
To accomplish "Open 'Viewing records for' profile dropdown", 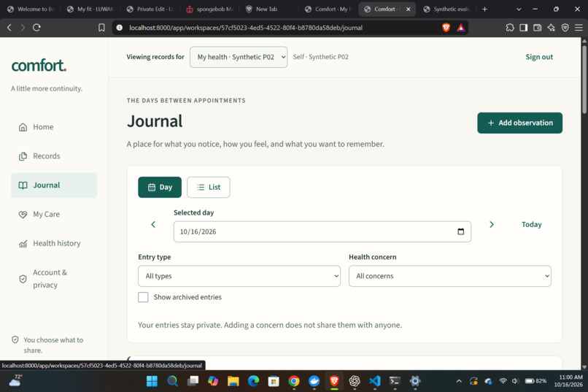I will click(239, 57).
